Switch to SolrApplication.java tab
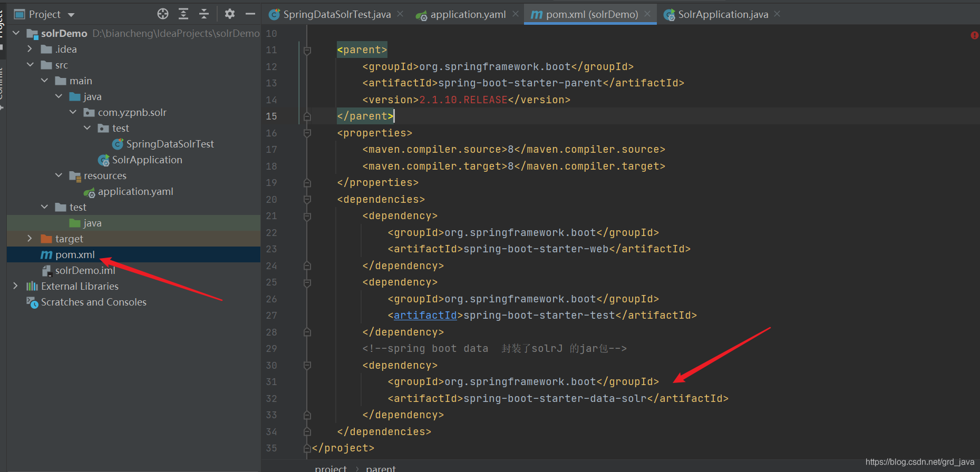Screen dimensions: 980x472 click(x=723, y=14)
